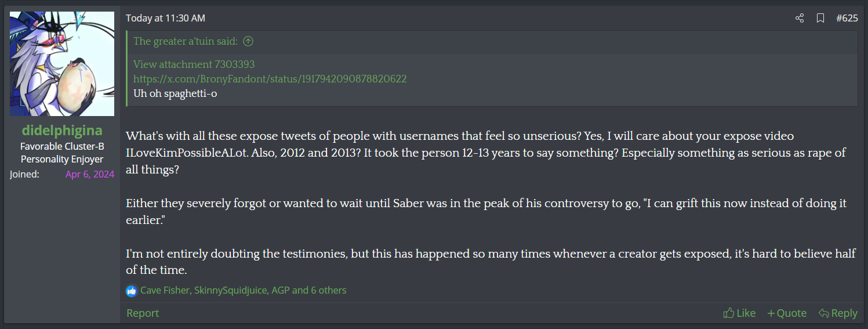Jump to quoted post via arrow icon
The width and height of the screenshot is (868, 329).
pos(248,41)
